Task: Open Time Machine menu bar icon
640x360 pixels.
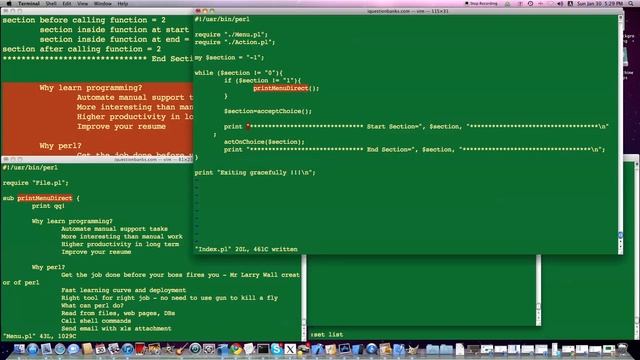Action: (530, 4)
